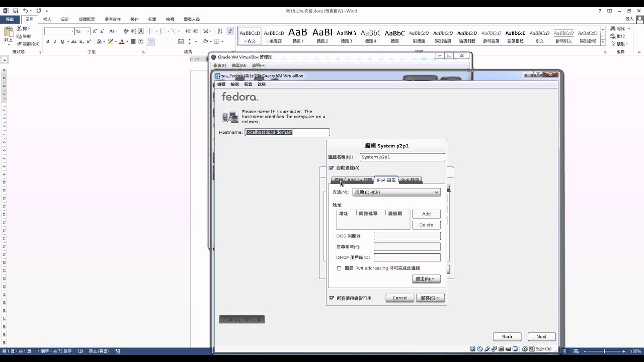Open the font color dropdown arrow
Viewport: 644px width, 362px height.
127,42
